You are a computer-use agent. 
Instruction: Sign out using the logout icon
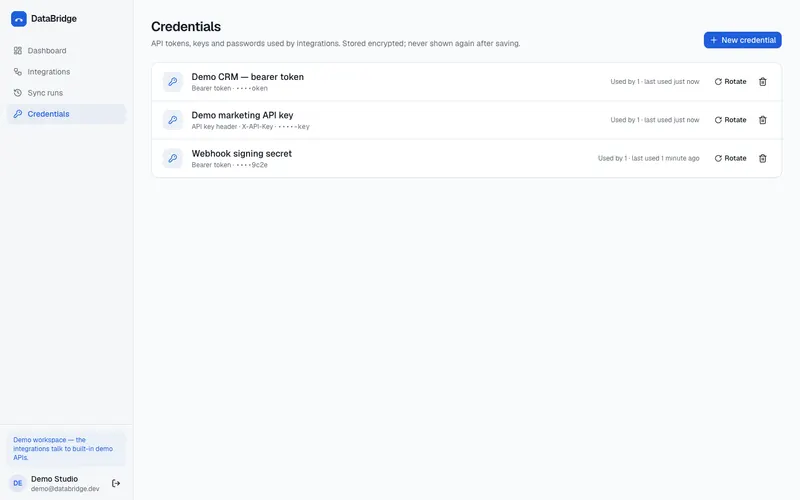click(x=116, y=483)
